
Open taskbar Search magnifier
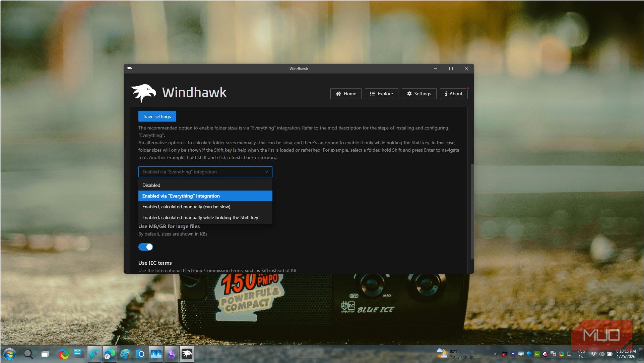point(28,354)
